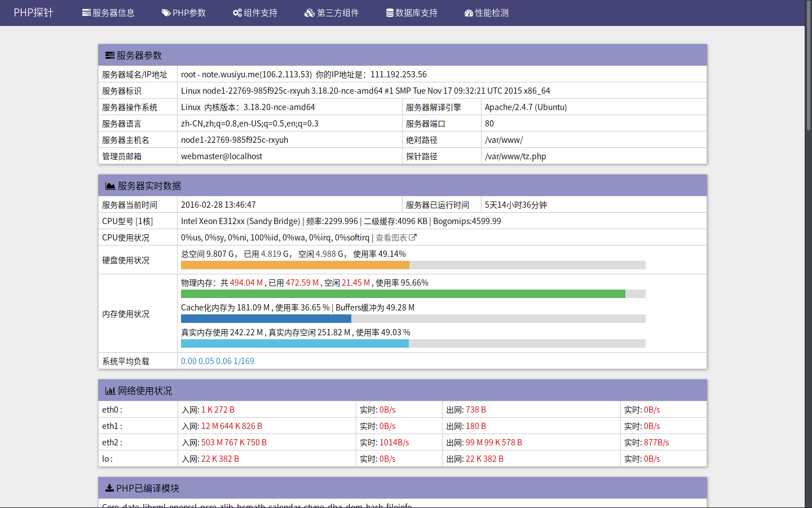Viewport: 812px width, 508px height.
Task: Open the 数据库支持 nav menu item
Action: click(x=412, y=13)
